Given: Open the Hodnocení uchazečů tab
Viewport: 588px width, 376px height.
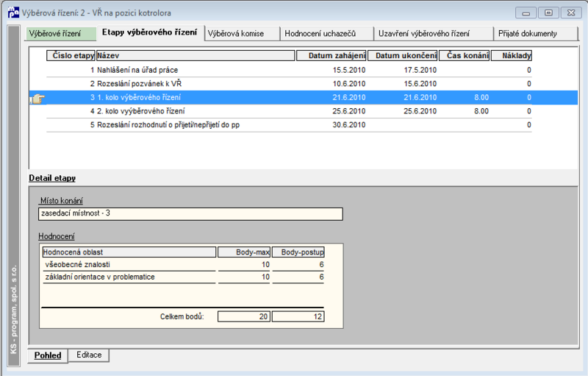Looking at the screenshot, I should [x=327, y=34].
